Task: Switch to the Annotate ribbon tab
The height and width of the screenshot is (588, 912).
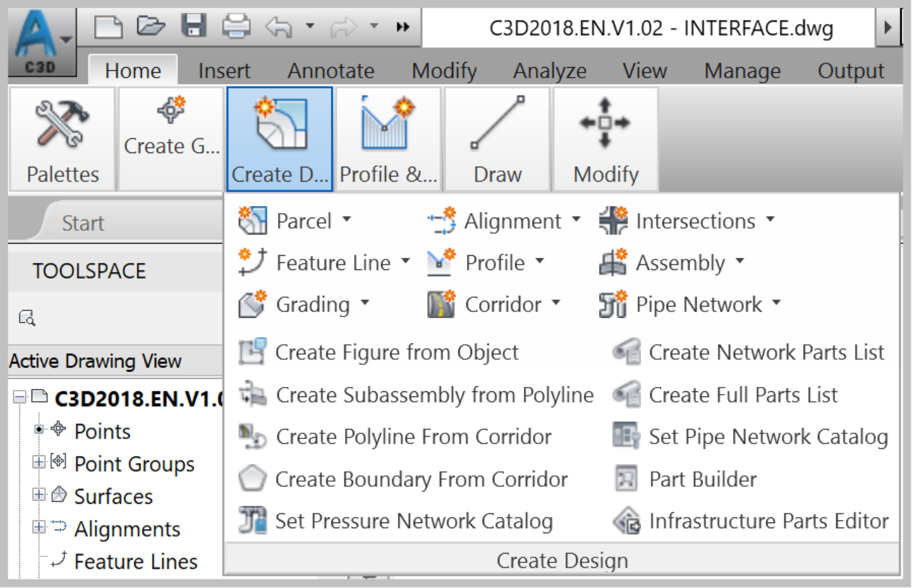Action: 331,71
